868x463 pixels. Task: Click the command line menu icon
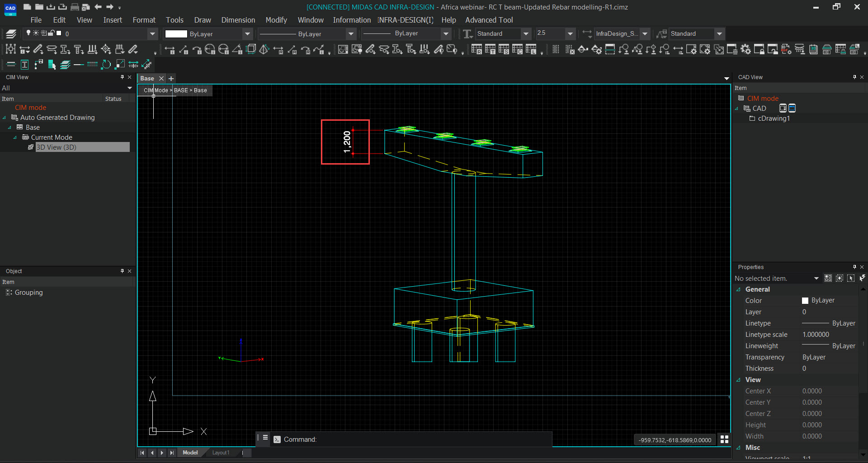pos(265,437)
